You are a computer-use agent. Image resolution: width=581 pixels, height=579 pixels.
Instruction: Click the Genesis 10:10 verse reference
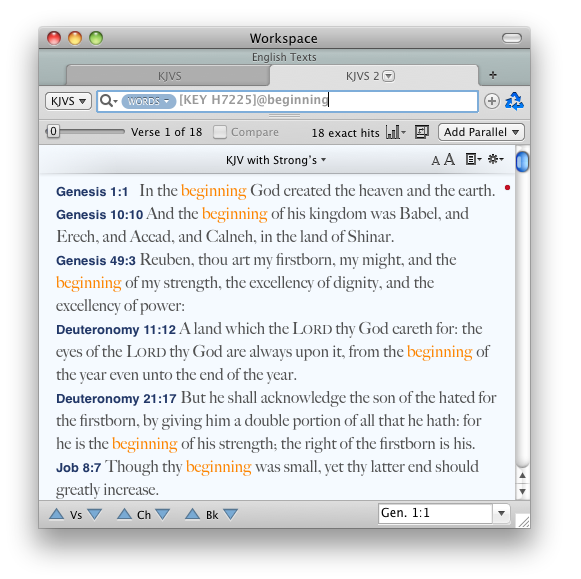[x=99, y=214]
